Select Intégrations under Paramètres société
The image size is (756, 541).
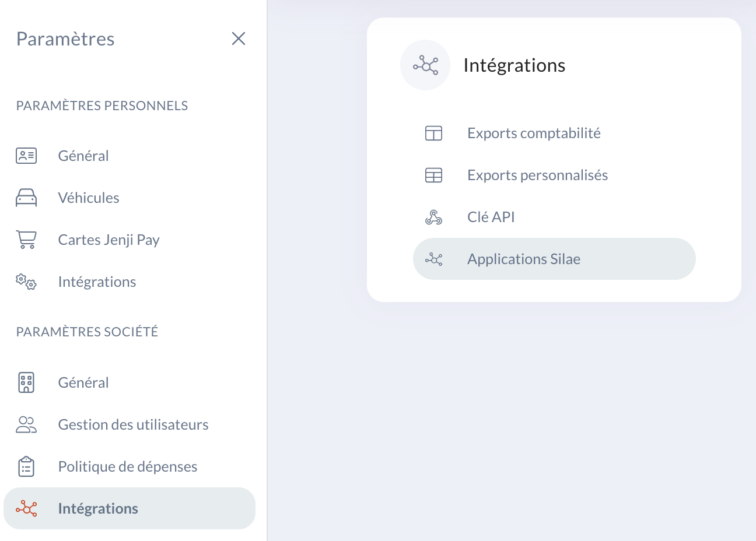click(x=129, y=508)
